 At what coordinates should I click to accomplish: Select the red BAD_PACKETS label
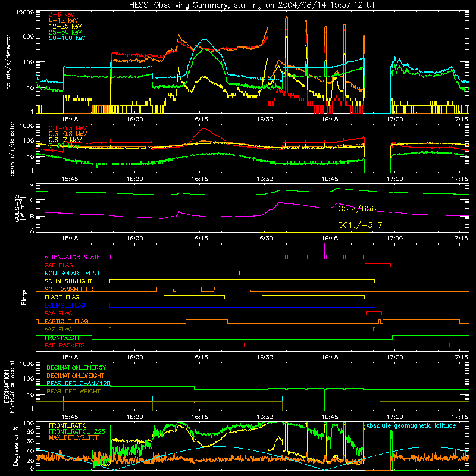point(65,346)
